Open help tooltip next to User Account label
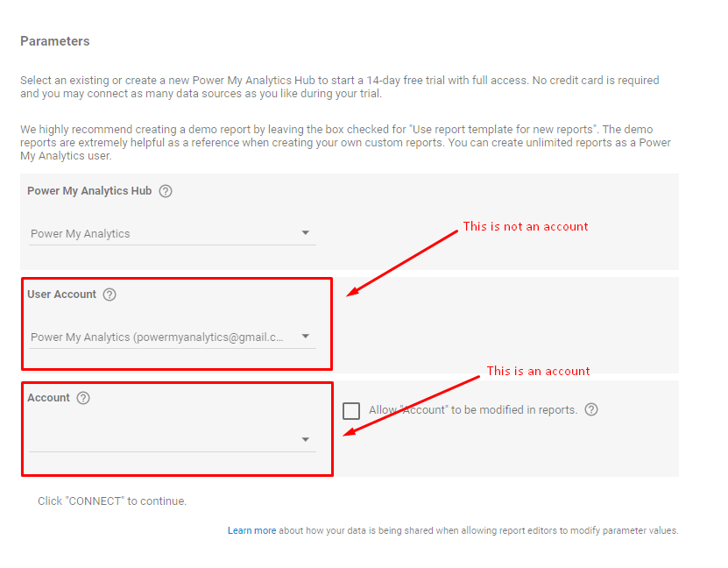 pyautogui.click(x=110, y=295)
